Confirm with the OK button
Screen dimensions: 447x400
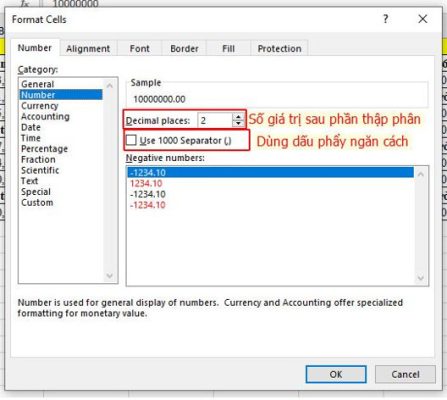click(x=336, y=374)
